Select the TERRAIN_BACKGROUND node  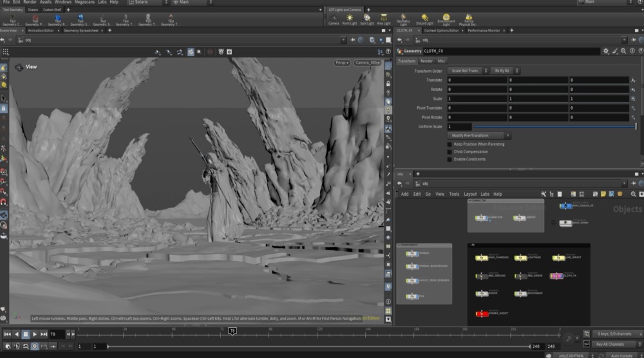(x=412, y=267)
